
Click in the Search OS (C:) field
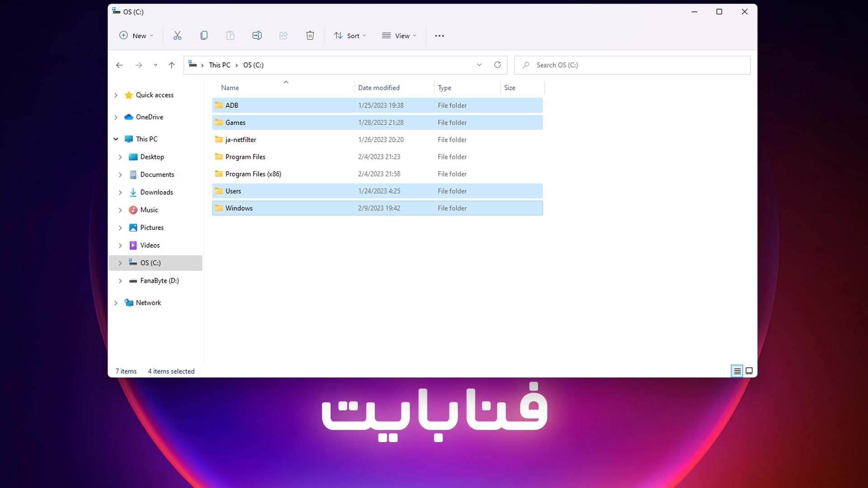click(x=632, y=65)
